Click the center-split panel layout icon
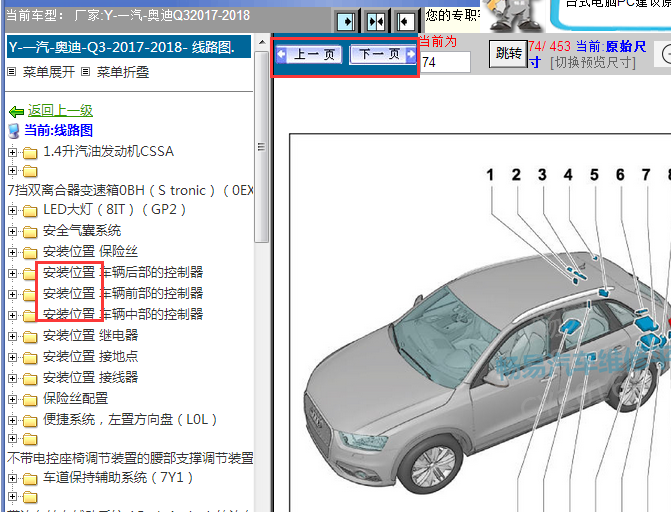The width and height of the screenshot is (671, 512). pyautogui.click(x=376, y=21)
